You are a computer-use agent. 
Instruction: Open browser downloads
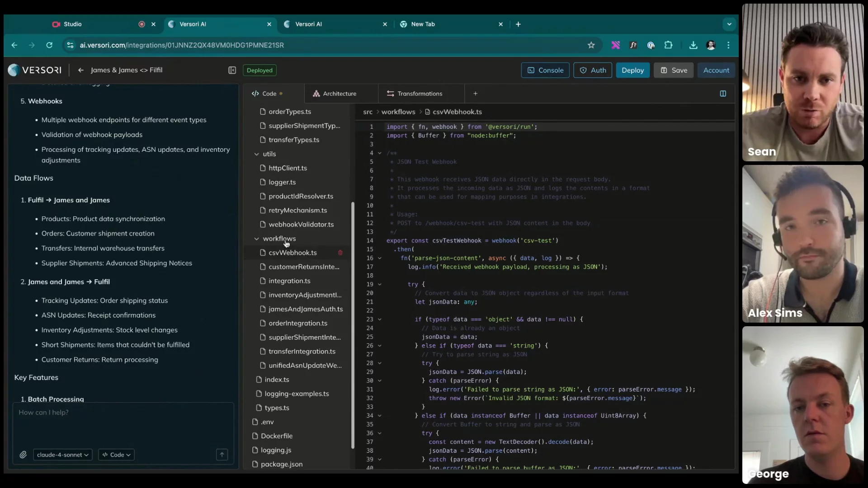click(693, 45)
